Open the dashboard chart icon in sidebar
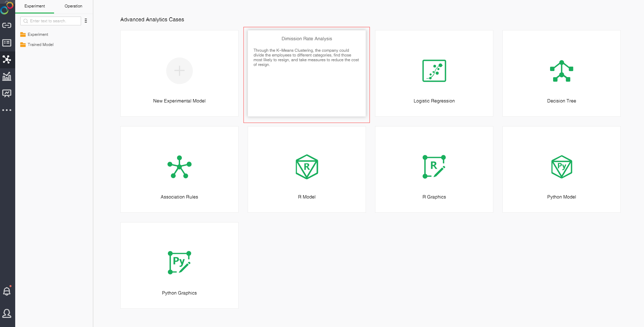 [7, 76]
